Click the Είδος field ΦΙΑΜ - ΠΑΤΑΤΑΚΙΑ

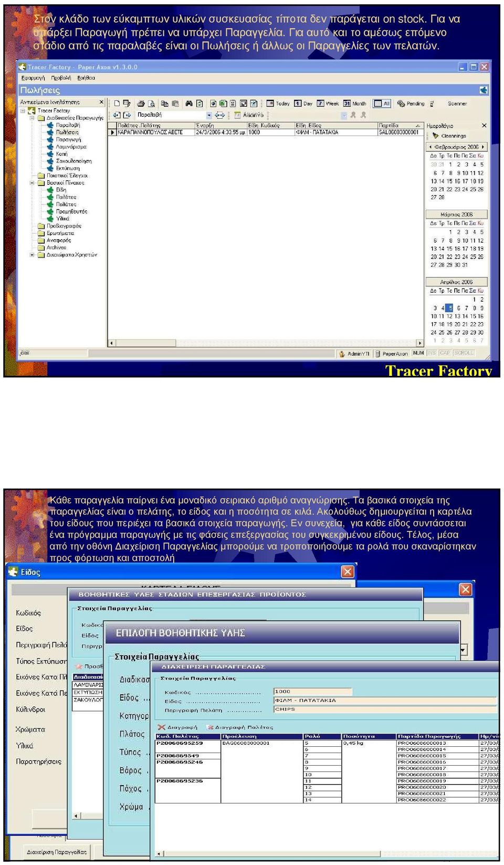(x=385, y=701)
